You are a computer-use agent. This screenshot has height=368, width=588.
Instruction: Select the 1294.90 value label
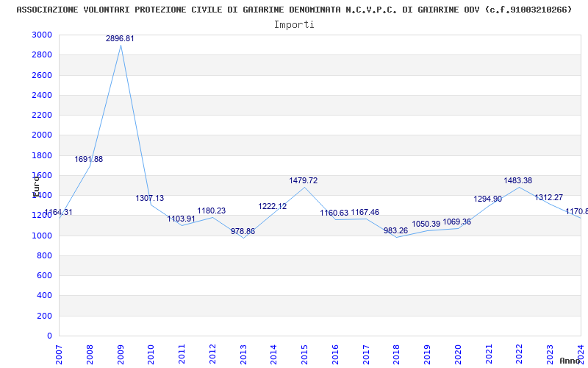[487, 199]
